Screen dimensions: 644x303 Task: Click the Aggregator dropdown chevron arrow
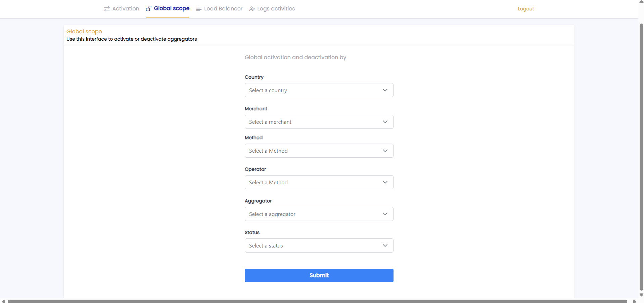point(385,214)
